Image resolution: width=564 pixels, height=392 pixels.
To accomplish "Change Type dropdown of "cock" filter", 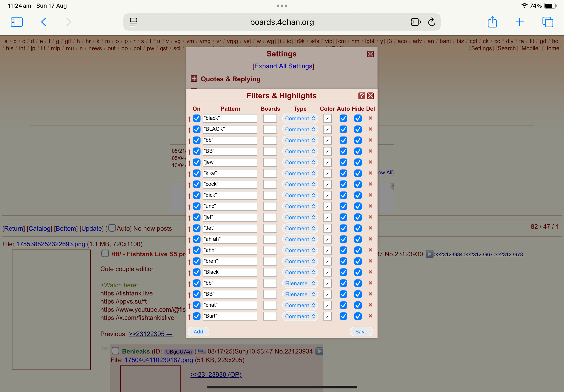I will [299, 185].
